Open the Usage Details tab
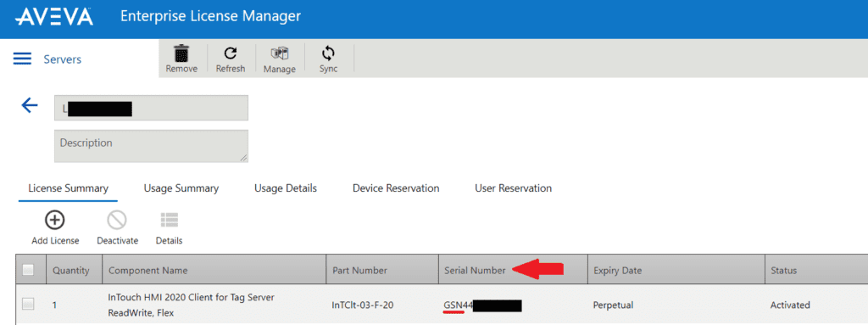This screenshot has height=325, width=868. pyautogui.click(x=286, y=188)
